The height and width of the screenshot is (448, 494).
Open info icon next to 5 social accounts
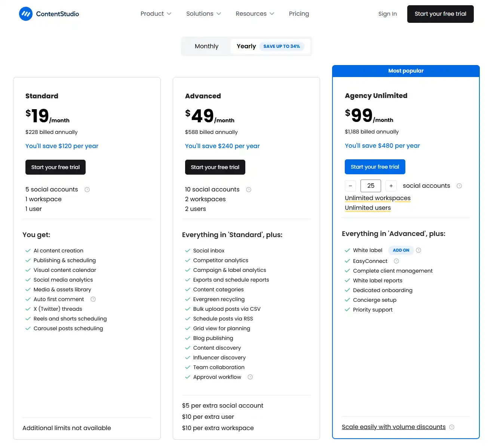click(x=87, y=190)
